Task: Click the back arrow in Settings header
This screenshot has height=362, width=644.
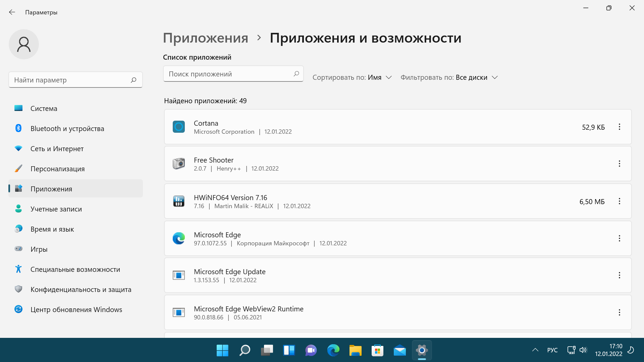Action: coord(12,12)
